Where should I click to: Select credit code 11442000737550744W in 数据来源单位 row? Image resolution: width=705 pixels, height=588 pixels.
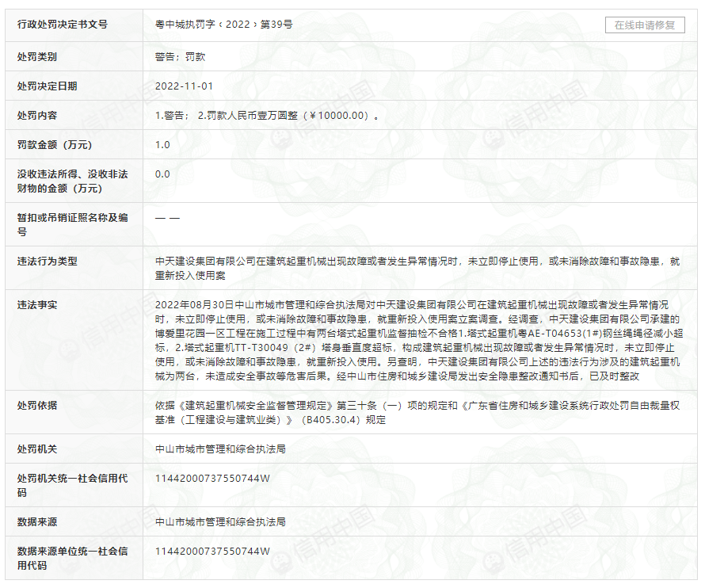coord(212,551)
